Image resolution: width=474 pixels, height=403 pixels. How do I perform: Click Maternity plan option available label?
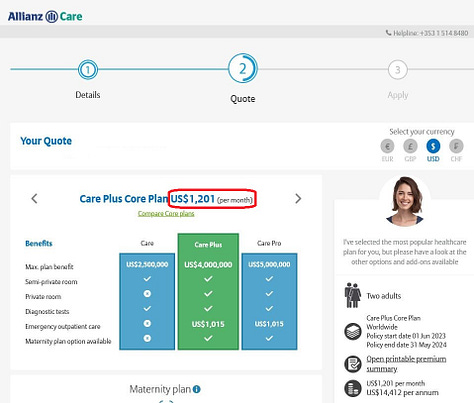(x=68, y=341)
